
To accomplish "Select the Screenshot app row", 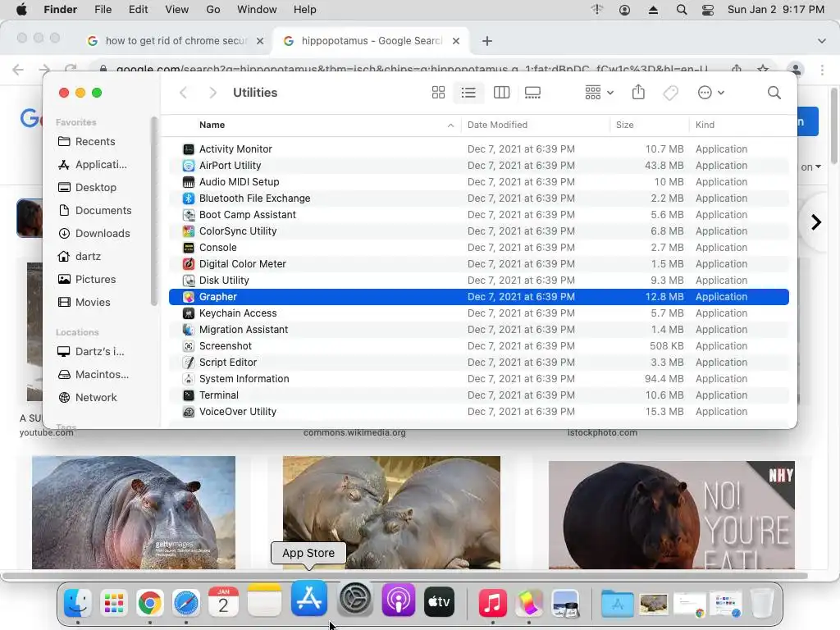I will [478, 346].
